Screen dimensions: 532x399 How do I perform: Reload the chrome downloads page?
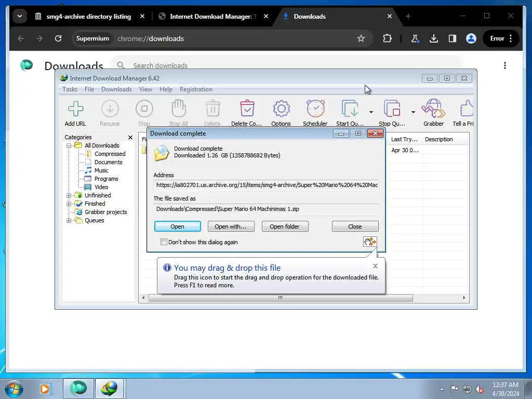pos(58,38)
